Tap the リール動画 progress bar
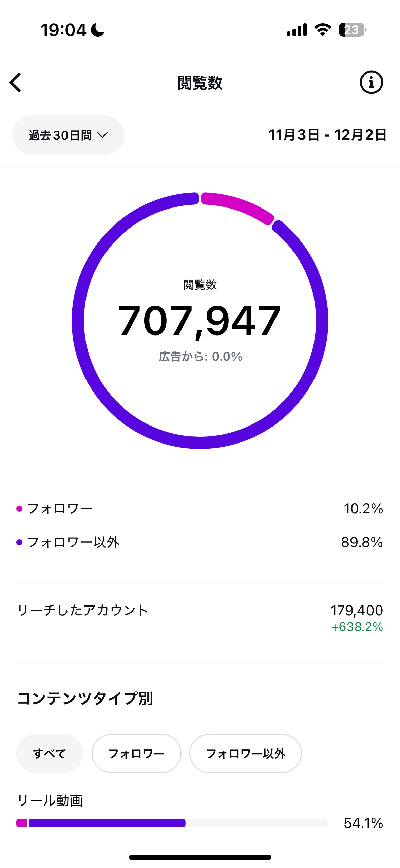This screenshot has height=868, width=400. [x=172, y=823]
